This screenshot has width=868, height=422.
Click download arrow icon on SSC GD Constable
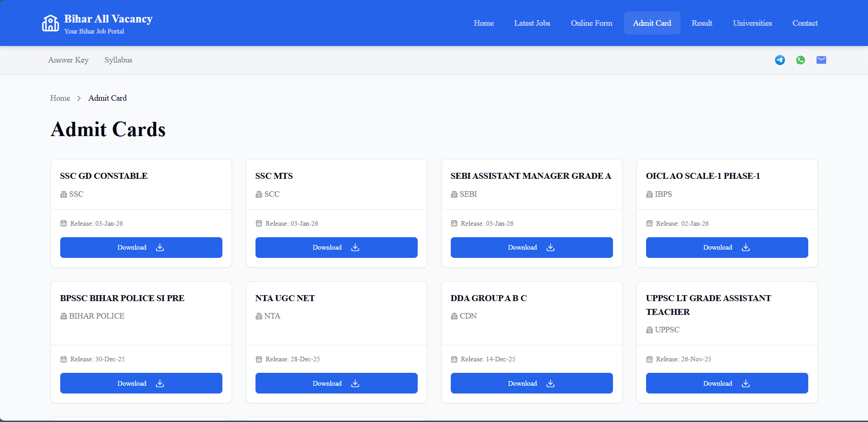point(160,248)
